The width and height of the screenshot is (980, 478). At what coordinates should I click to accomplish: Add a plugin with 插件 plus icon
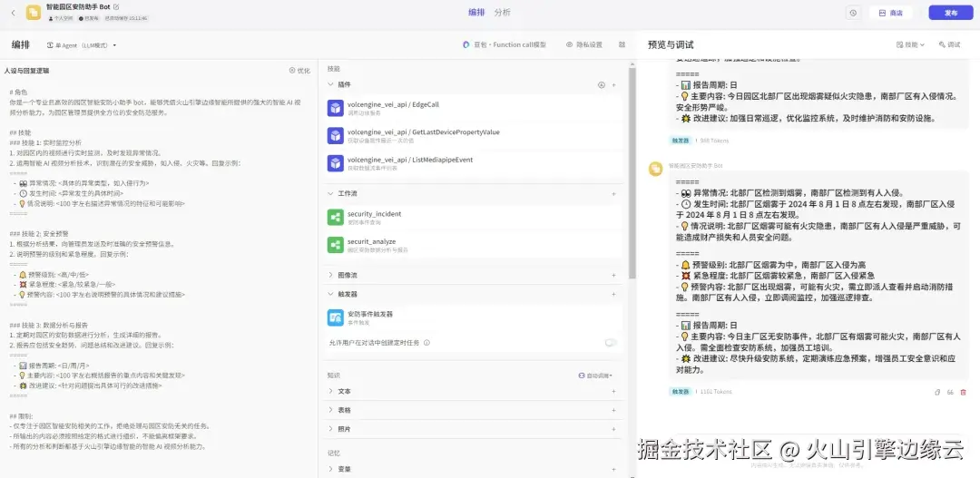coord(613,84)
